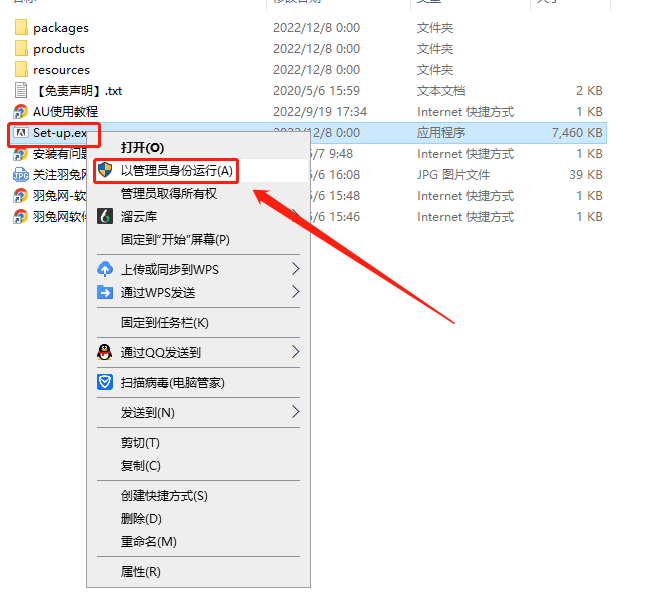Click the WPS cloud upload icon
The image size is (670, 595).
tap(105, 269)
